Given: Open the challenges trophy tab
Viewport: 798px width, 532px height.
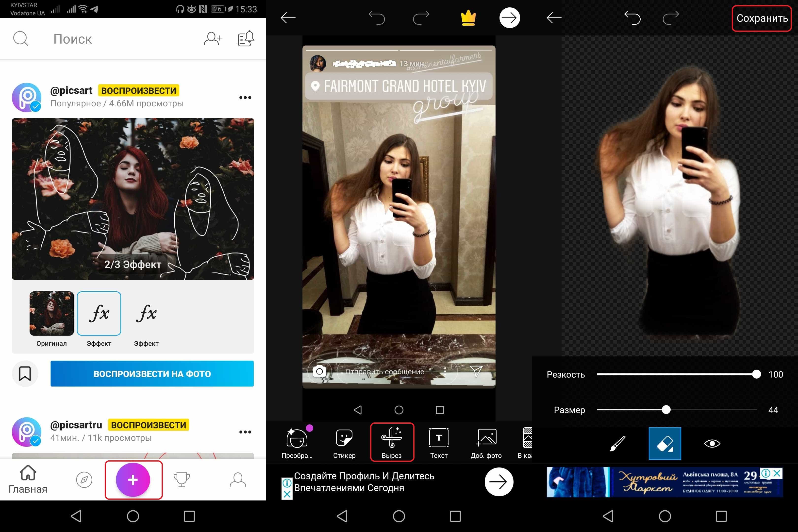Looking at the screenshot, I should [x=182, y=480].
